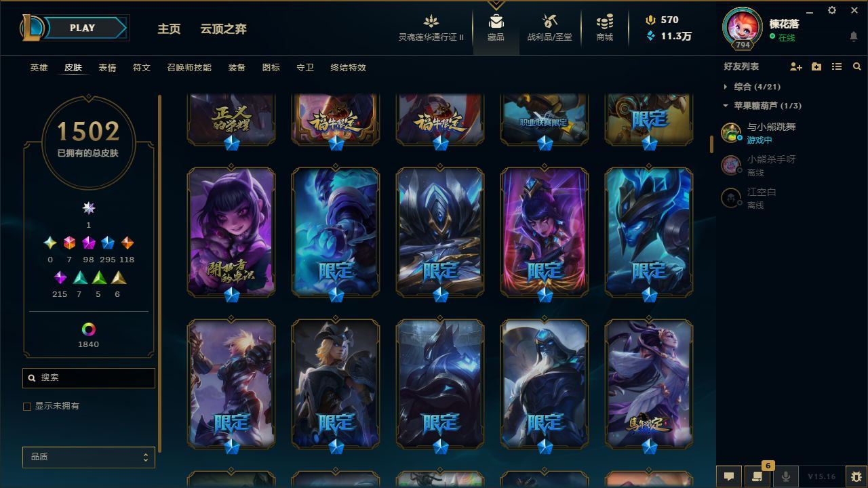The width and height of the screenshot is (868, 488).
Task: Click the add friend icon
Action: (796, 66)
